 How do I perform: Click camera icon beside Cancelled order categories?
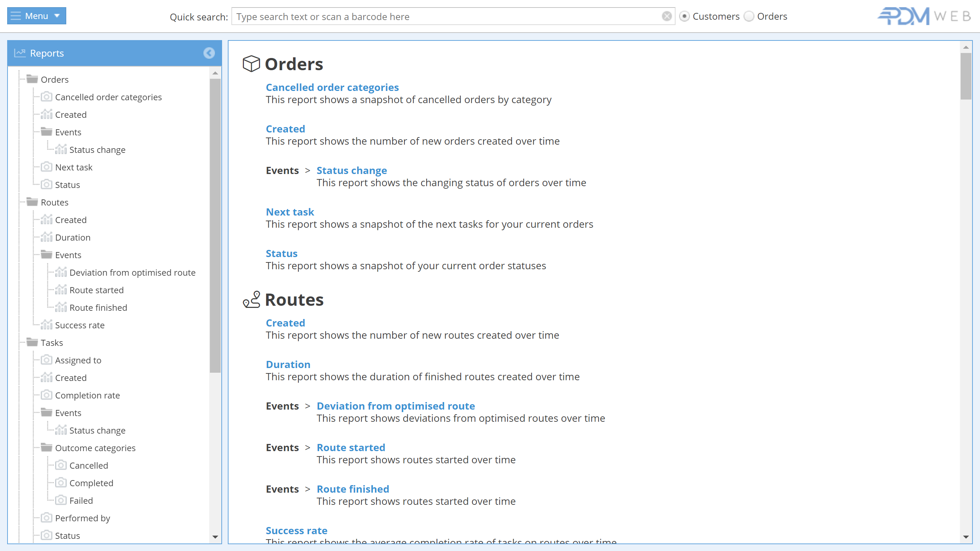(47, 97)
